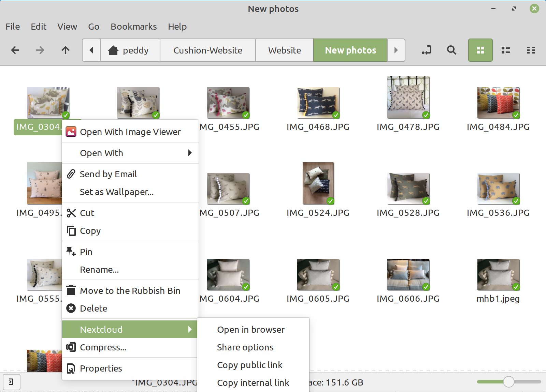The width and height of the screenshot is (546, 392).
Task: Click the forward navigation arrow
Action: click(40, 50)
